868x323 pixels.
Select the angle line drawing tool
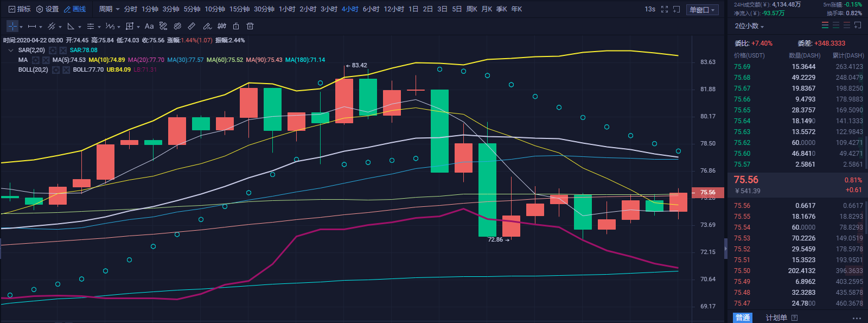coord(71,26)
